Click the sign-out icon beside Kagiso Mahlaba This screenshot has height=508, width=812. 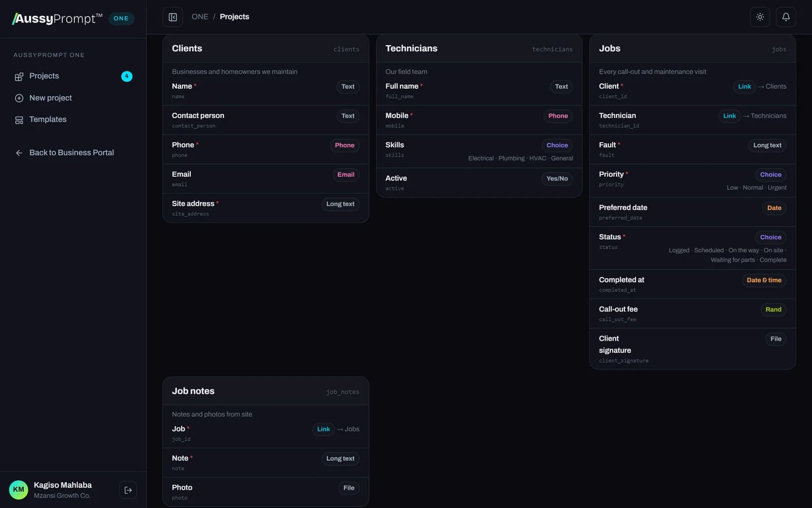tap(128, 490)
